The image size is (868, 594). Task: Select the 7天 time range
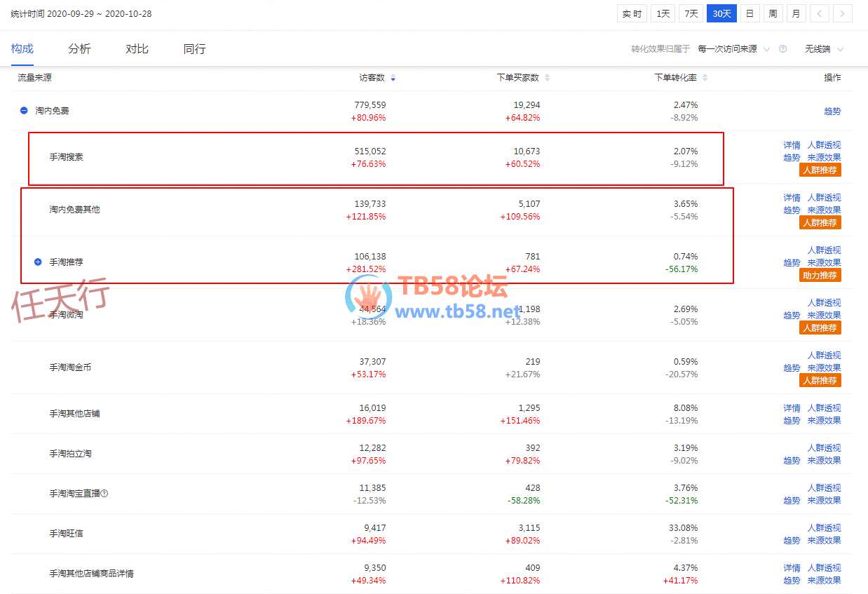691,14
